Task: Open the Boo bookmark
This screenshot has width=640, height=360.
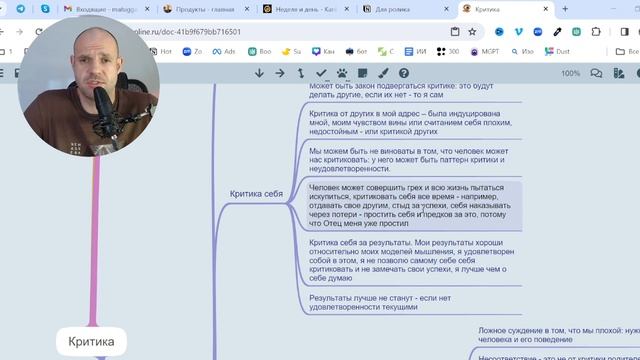Action: [x=260, y=51]
